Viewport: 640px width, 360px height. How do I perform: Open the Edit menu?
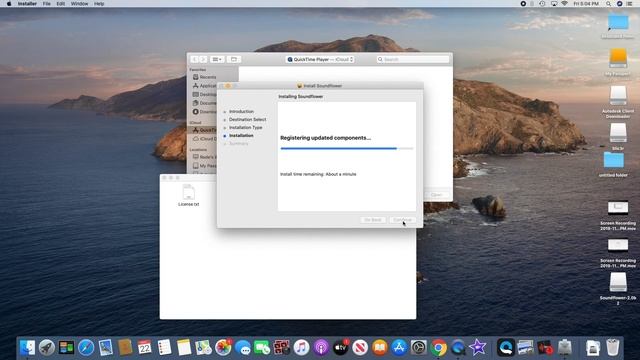[60, 4]
